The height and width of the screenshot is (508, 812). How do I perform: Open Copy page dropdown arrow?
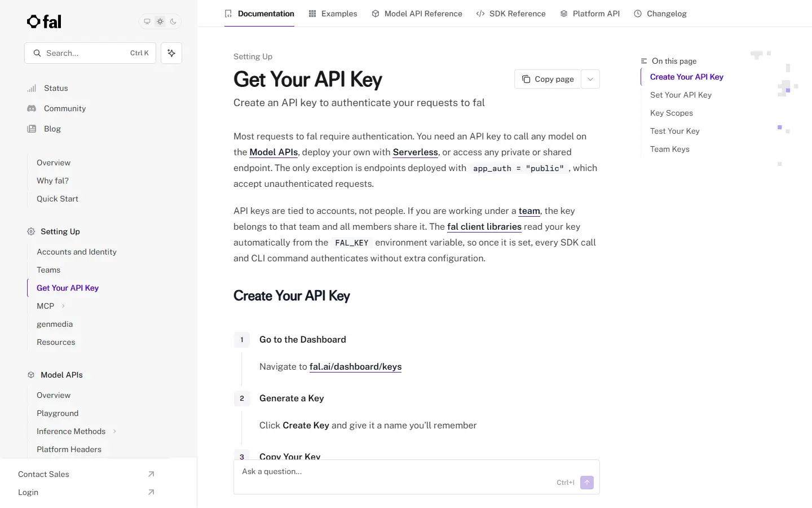(590, 79)
